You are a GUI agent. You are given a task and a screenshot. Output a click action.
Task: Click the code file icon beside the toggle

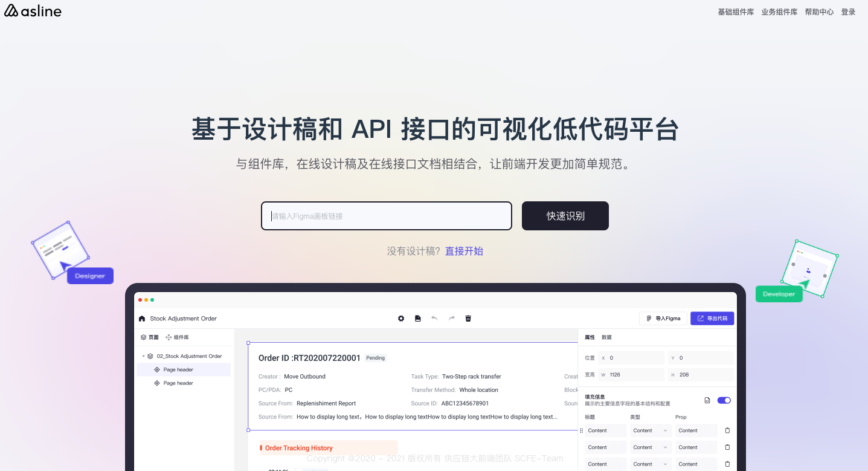(707, 400)
